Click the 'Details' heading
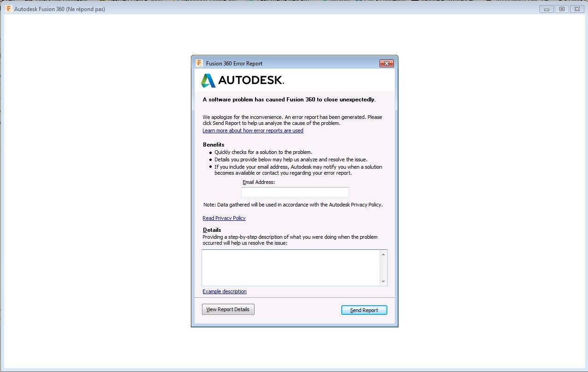 pyautogui.click(x=212, y=230)
